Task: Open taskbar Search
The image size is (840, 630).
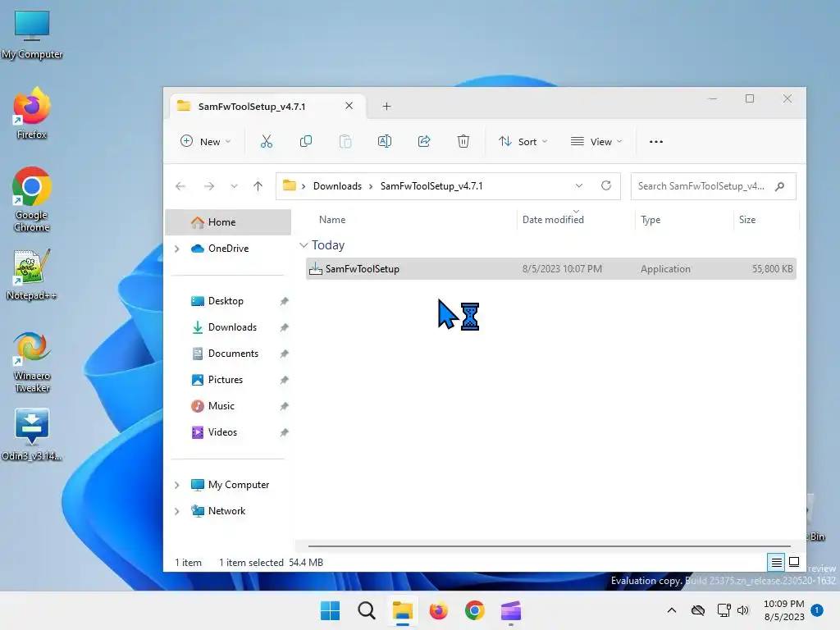Action: [x=367, y=610]
